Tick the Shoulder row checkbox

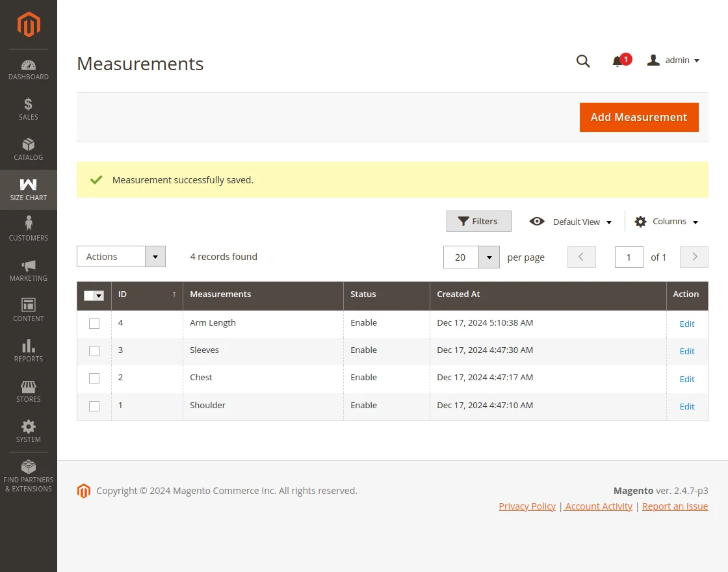(x=94, y=406)
